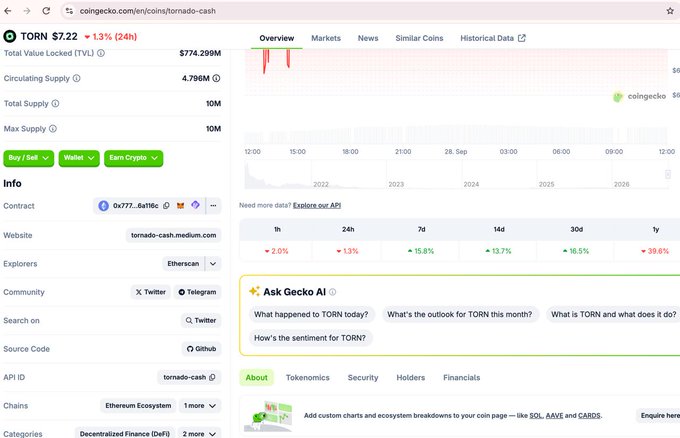This screenshot has height=438, width=680.
Task: Click the 14d 13.7% change value
Action: pyautogui.click(x=498, y=251)
